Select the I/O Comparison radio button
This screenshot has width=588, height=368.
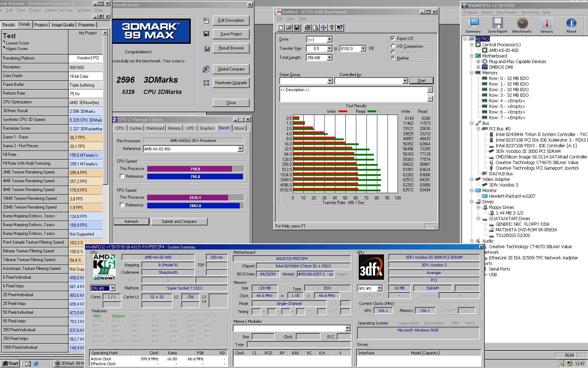pyautogui.click(x=393, y=46)
